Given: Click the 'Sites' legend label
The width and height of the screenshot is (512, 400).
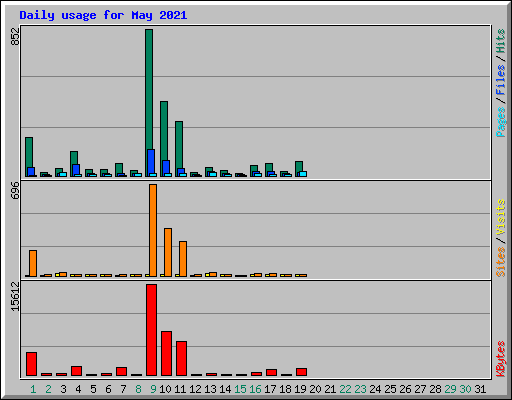Looking at the screenshot, I should tap(501, 262).
